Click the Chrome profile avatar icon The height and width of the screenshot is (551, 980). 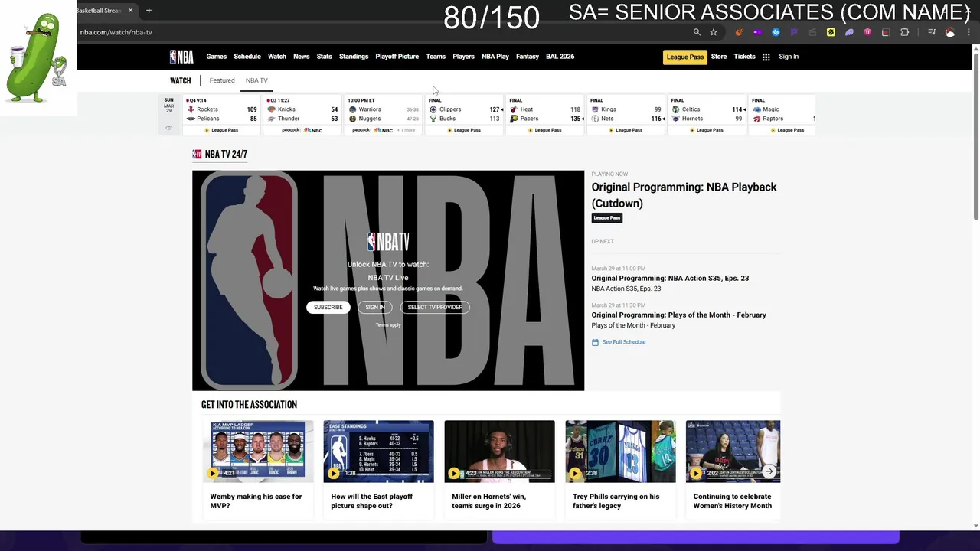[950, 32]
